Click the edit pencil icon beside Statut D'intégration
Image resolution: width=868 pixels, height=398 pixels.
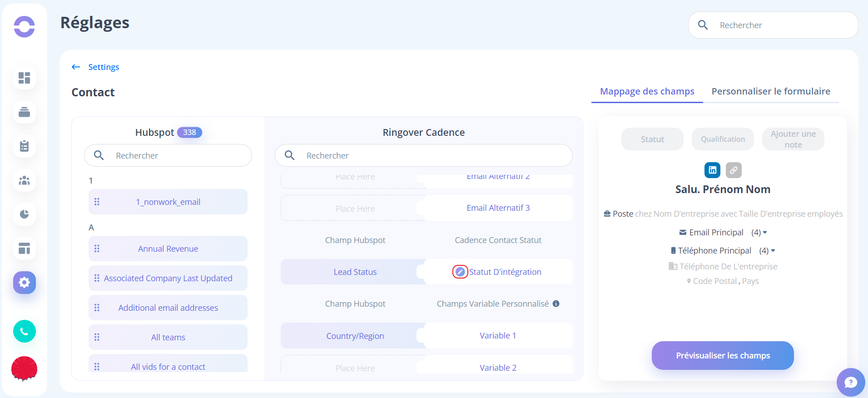(x=460, y=272)
